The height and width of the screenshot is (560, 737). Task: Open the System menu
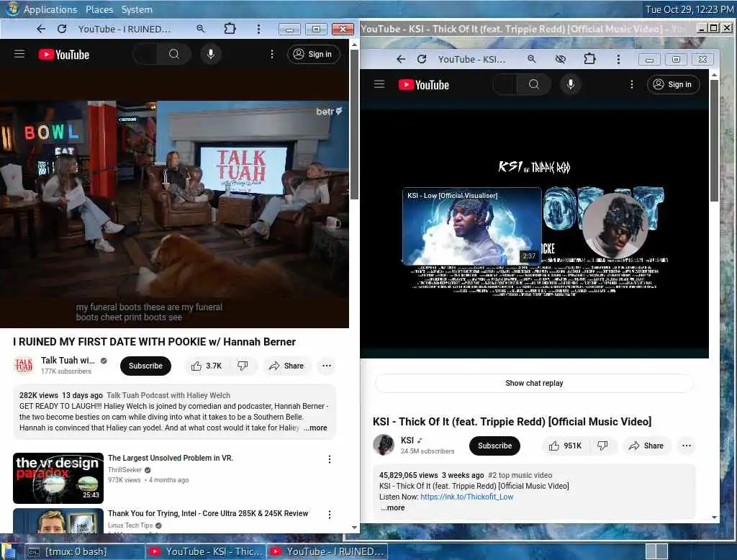137,9
